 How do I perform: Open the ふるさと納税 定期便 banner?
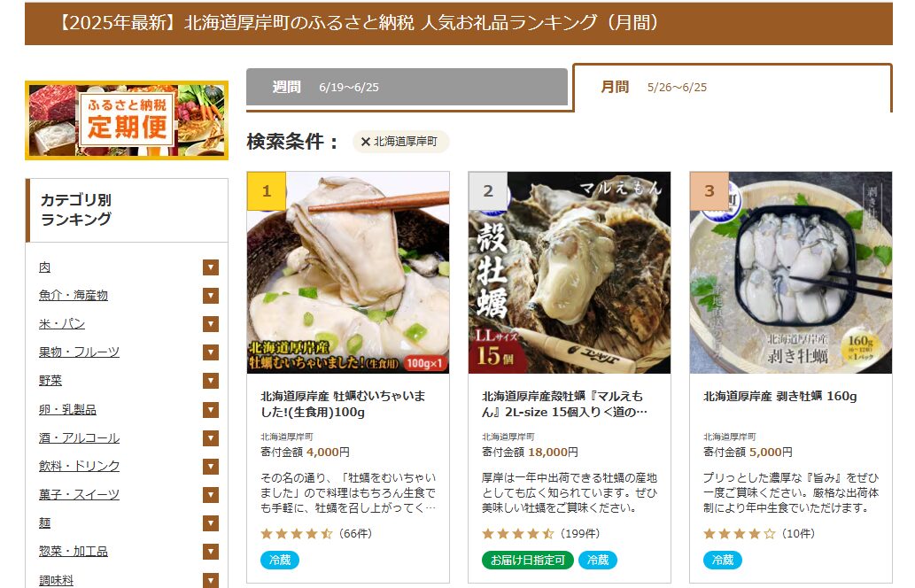(x=127, y=120)
